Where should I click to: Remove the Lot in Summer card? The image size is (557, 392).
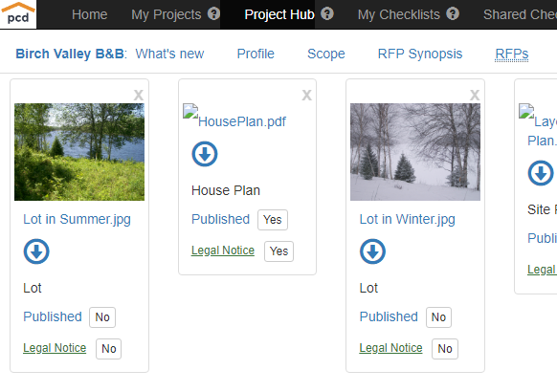click(x=139, y=95)
